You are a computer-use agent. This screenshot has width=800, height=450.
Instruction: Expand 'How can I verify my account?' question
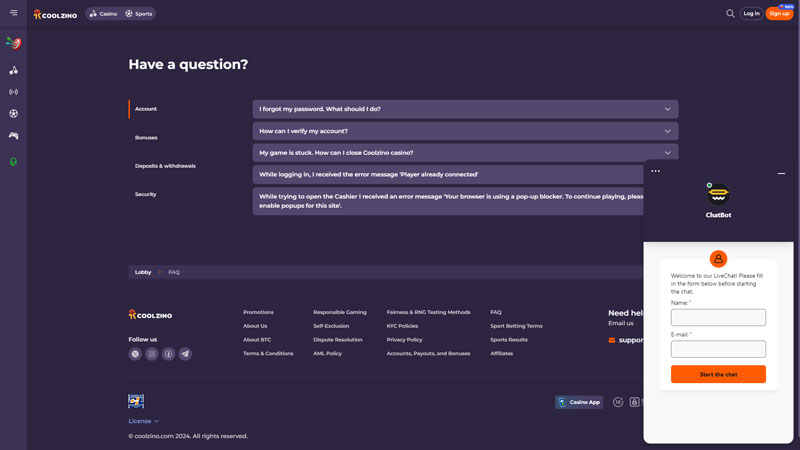click(465, 131)
